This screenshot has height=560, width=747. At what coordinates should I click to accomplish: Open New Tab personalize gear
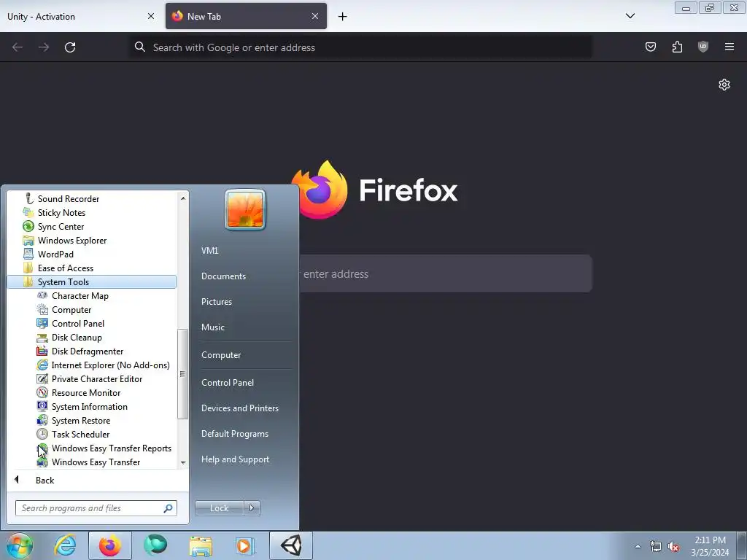[724, 85]
